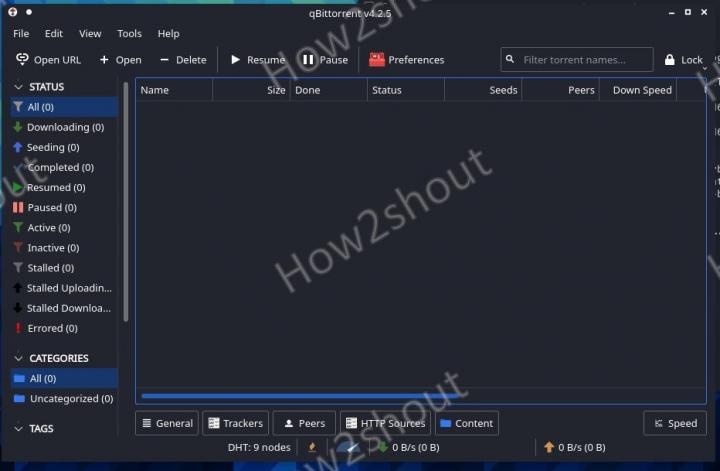
Task: Open the View menu
Action: click(90, 34)
